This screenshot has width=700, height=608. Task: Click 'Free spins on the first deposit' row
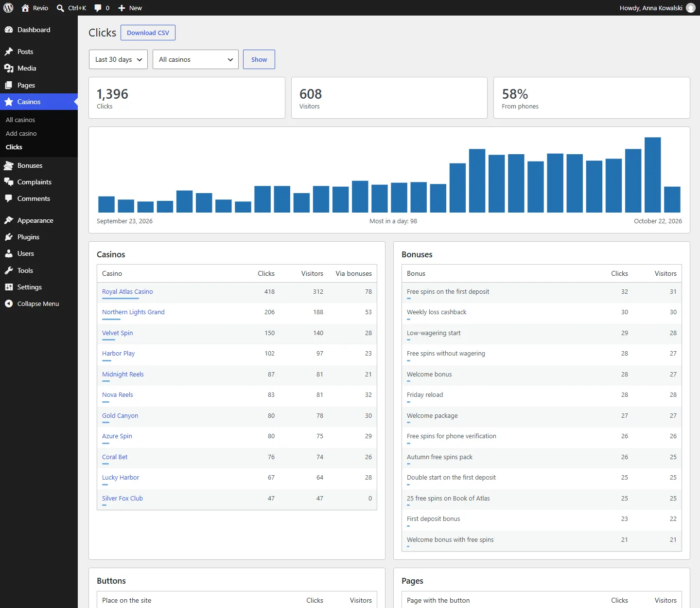[x=542, y=292]
